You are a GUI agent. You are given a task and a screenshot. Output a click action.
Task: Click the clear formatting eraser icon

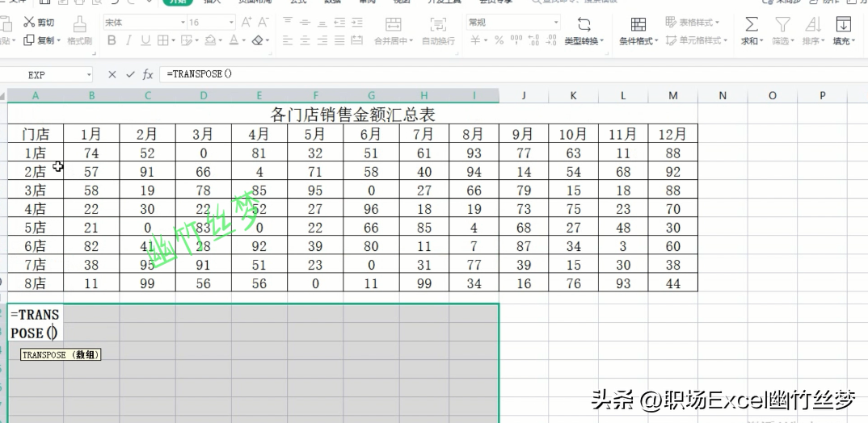coord(258,40)
